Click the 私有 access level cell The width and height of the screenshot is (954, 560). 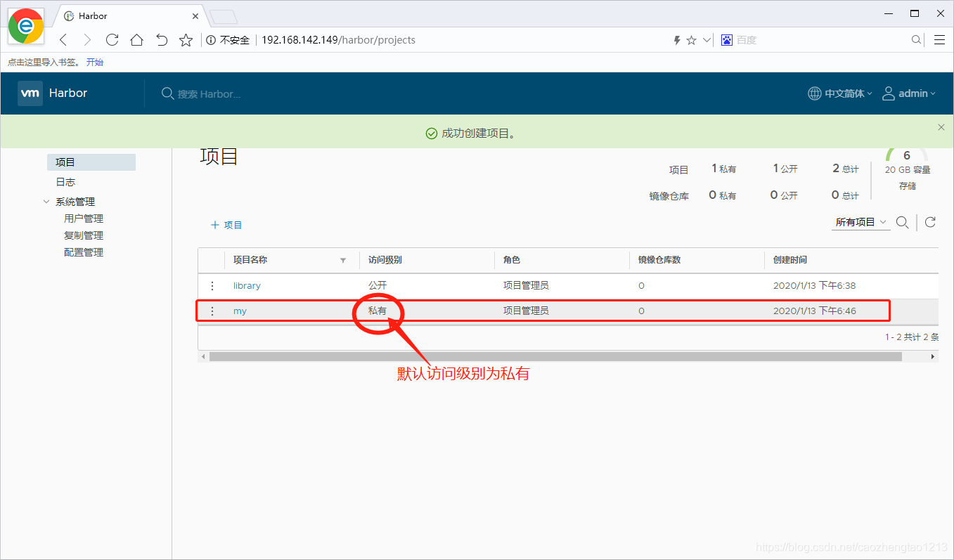point(378,311)
